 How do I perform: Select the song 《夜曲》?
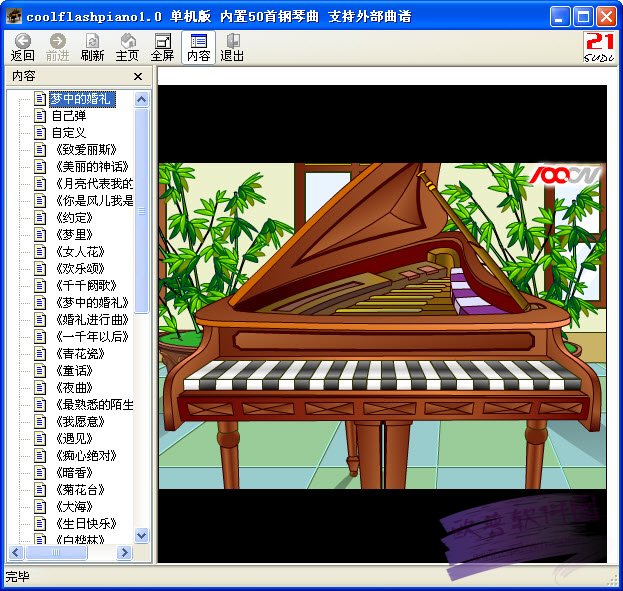click(74, 388)
